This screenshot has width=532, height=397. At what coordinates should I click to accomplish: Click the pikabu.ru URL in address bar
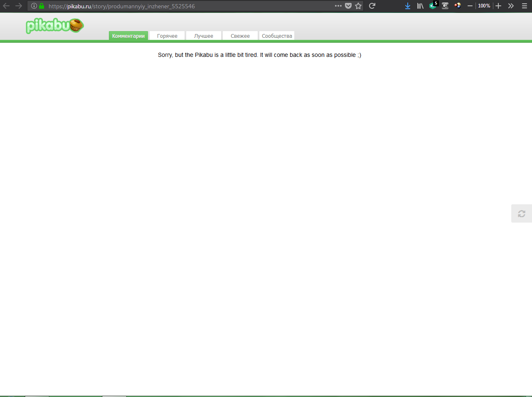121,6
